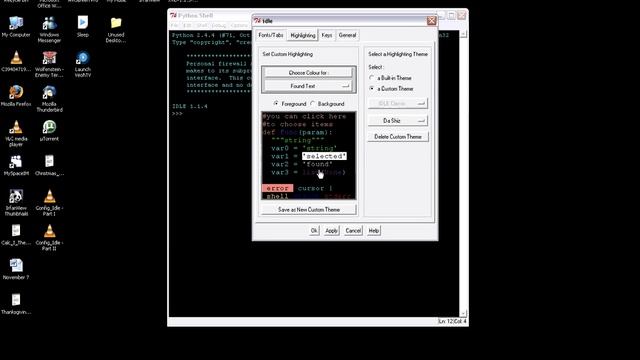Launch Mozilla Firefox from desktop
Viewport: 640px width, 360px height.
pos(16,96)
